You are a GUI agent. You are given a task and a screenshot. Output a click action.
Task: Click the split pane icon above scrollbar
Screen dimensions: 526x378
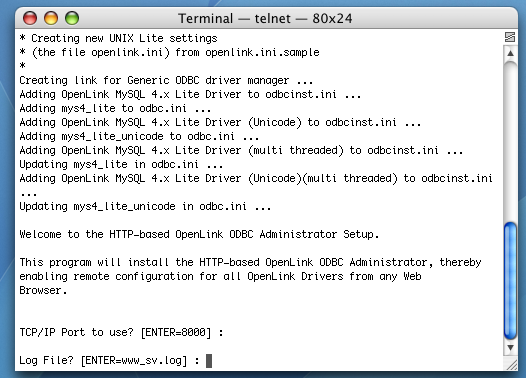pos(510,37)
